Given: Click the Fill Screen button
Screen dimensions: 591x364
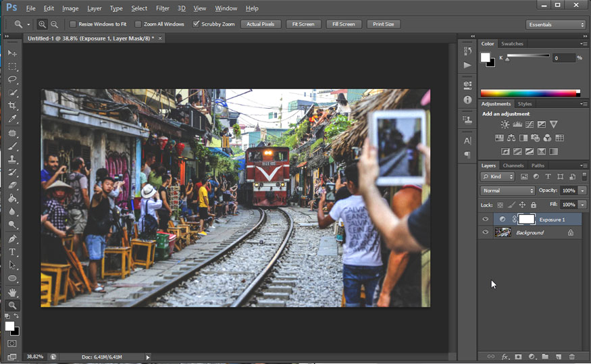Looking at the screenshot, I should pyautogui.click(x=343, y=24).
